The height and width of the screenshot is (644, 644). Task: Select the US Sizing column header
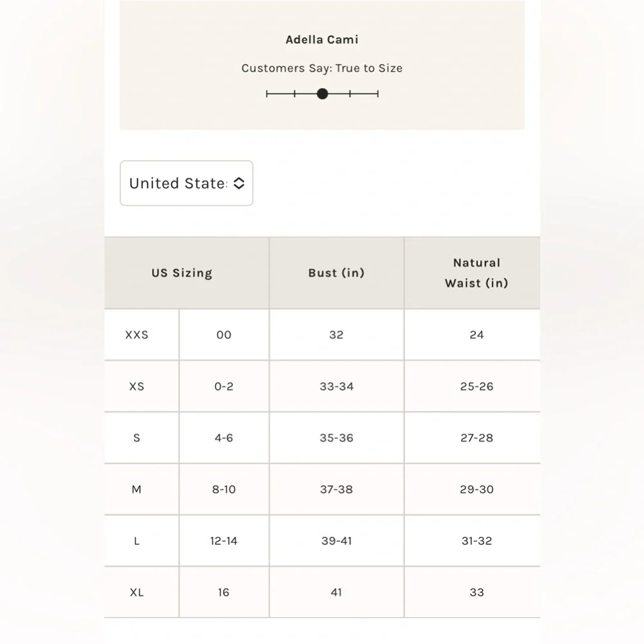[182, 272]
